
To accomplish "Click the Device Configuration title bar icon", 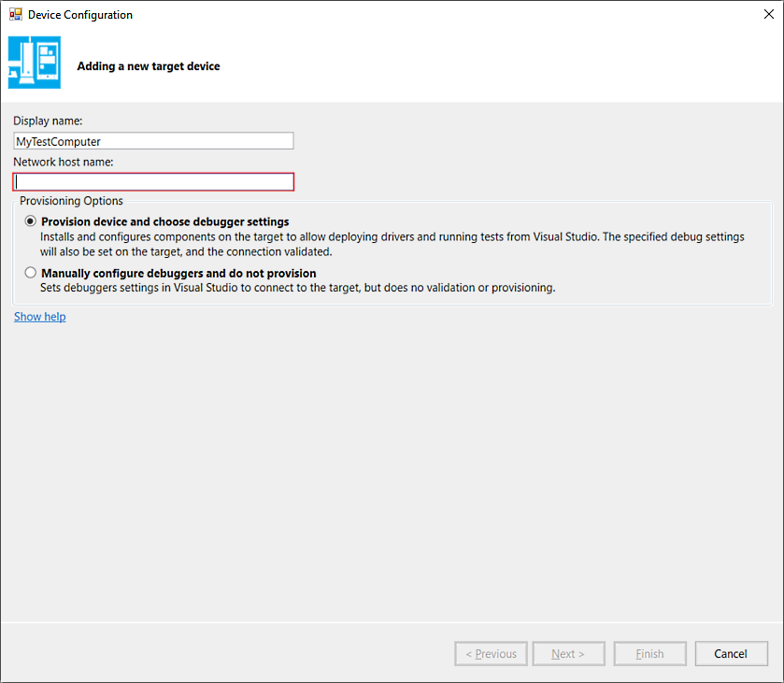I will point(16,14).
